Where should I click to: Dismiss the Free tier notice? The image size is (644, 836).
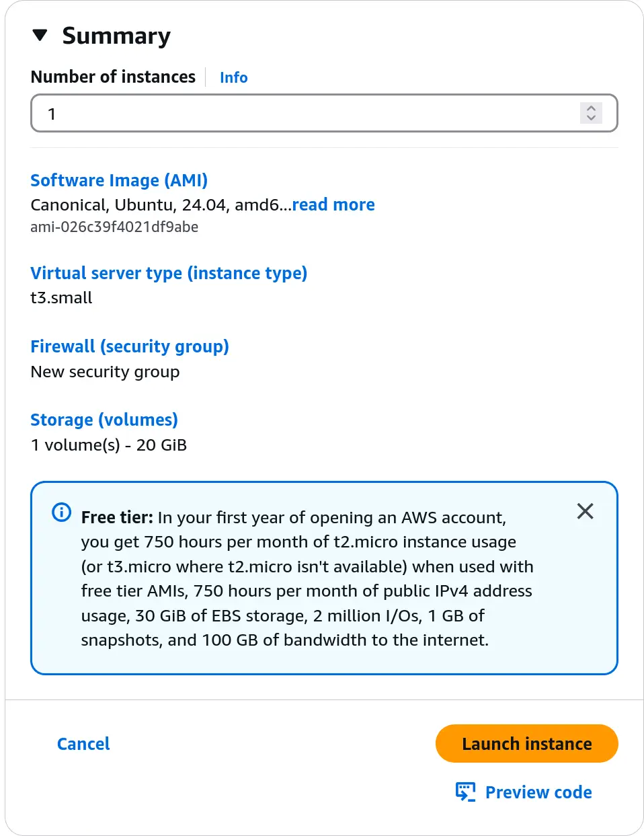coord(585,511)
